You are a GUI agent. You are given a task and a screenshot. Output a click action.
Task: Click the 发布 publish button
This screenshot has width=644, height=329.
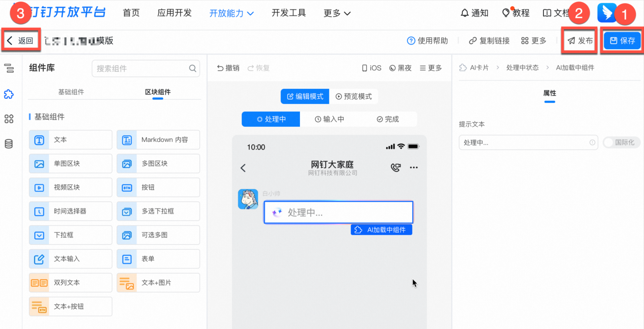580,40
